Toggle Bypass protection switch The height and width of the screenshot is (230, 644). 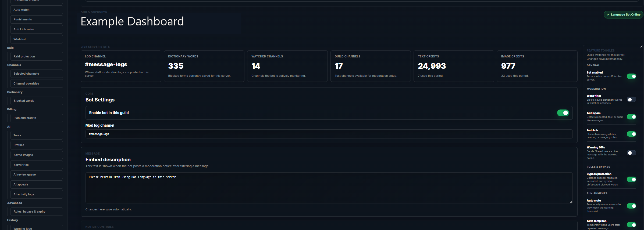click(631, 179)
